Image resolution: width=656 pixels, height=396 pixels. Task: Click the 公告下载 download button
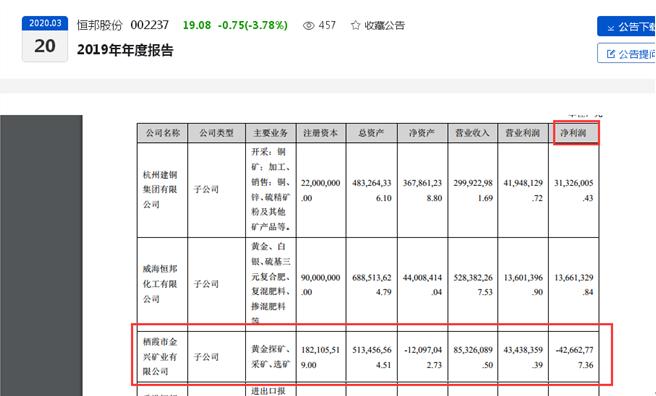pyautogui.click(x=627, y=27)
